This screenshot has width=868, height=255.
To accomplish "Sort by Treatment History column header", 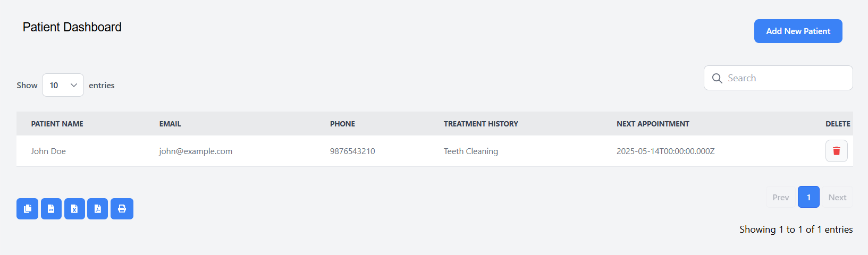I will pyautogui.click(x=481, y=124).
